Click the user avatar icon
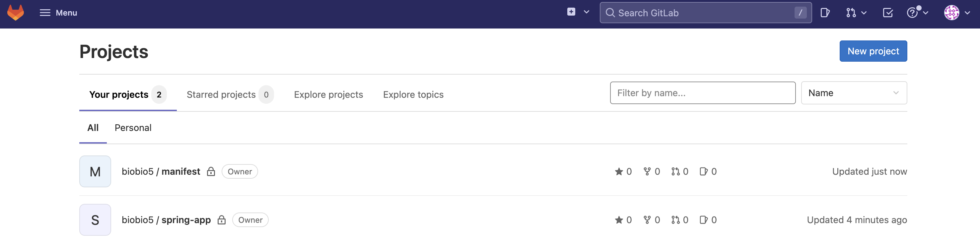The image size is (980, 244). click(x=951, y=13)
